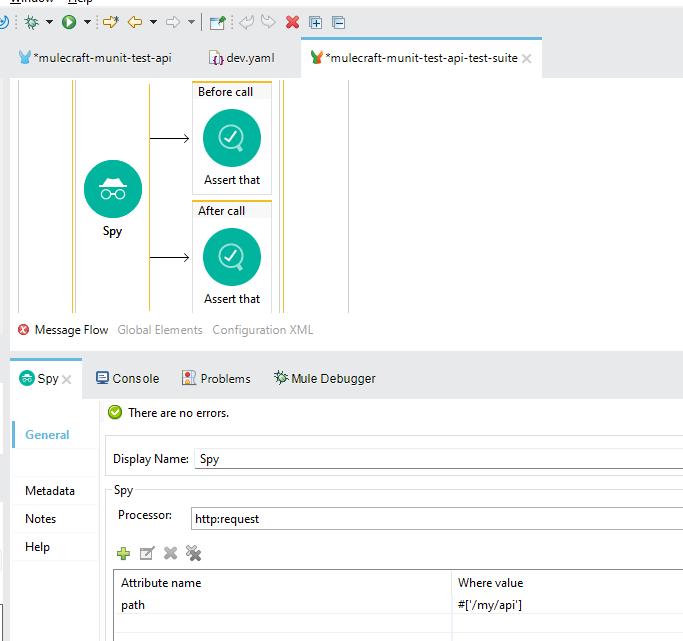The image size is (683, 641).
Task: Click the green plus add attribute icon
Action: pyautogui.click(x=124, y=553)
